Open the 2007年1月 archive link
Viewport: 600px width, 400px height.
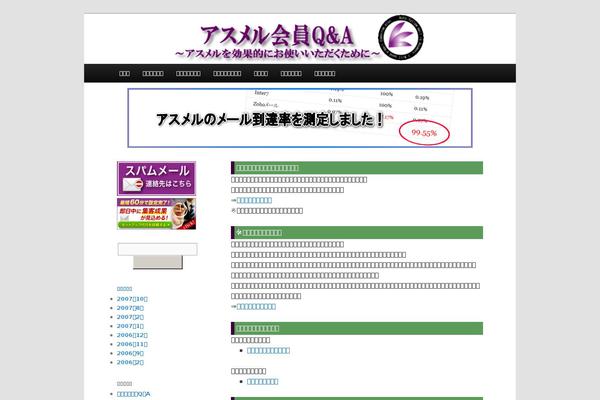130,326
